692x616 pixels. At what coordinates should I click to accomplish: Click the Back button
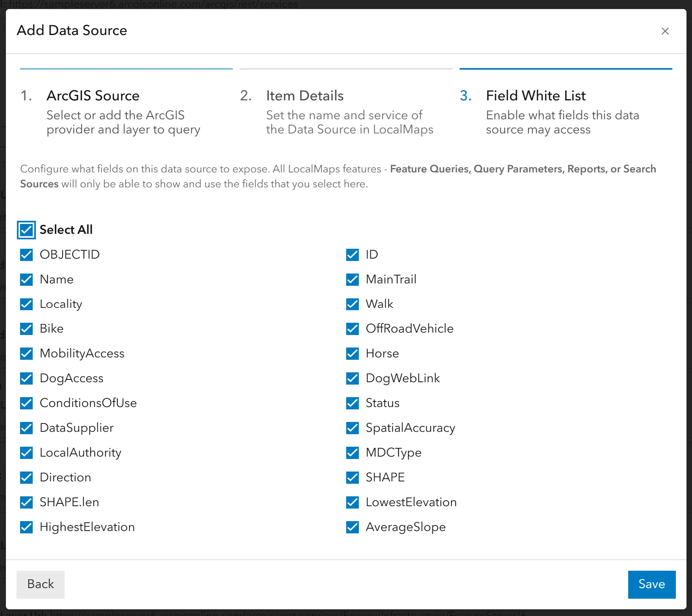coord(41,584)
